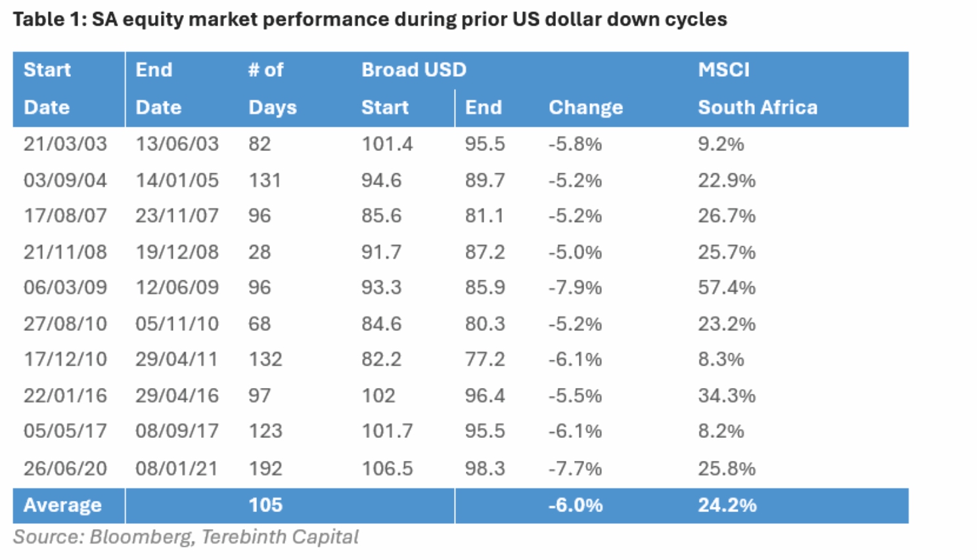Click the -7.9% change cell

575,288
